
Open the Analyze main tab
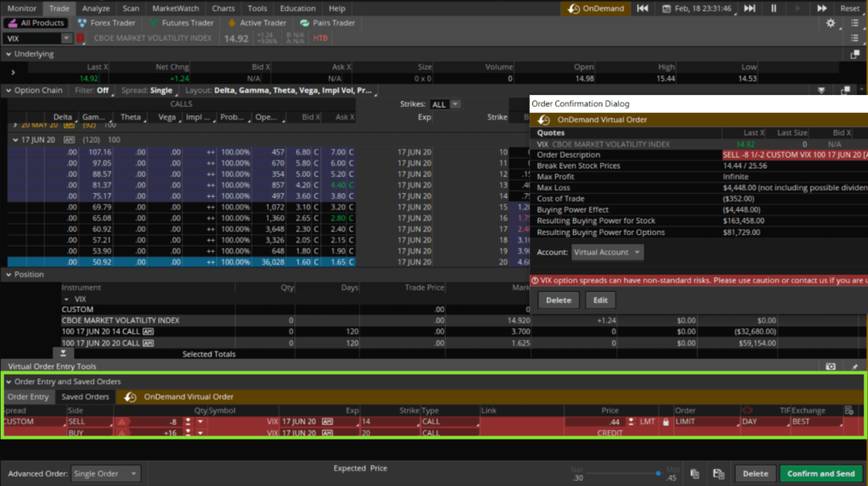pos(96,8)
